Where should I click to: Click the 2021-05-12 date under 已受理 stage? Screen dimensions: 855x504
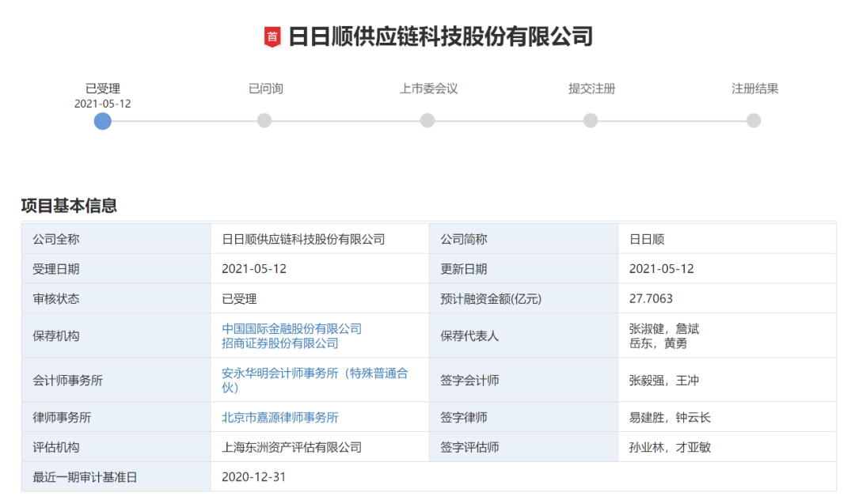102,104
